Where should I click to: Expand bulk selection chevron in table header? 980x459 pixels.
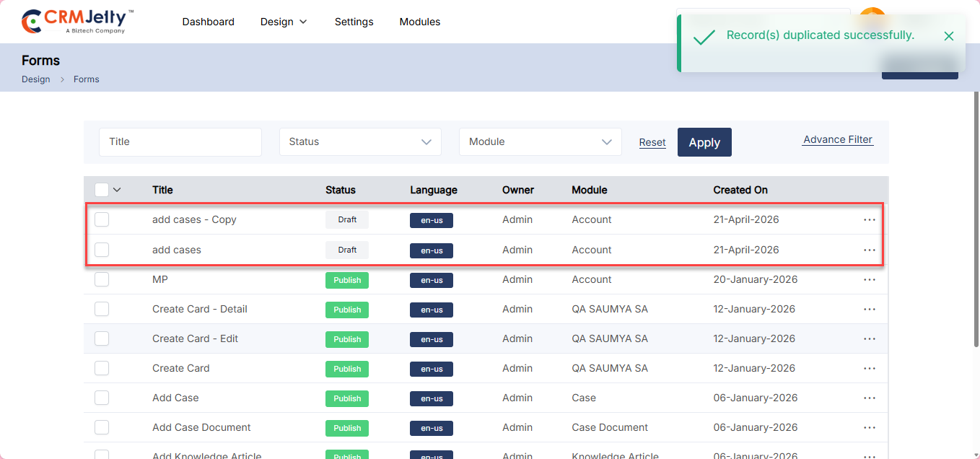117,190
